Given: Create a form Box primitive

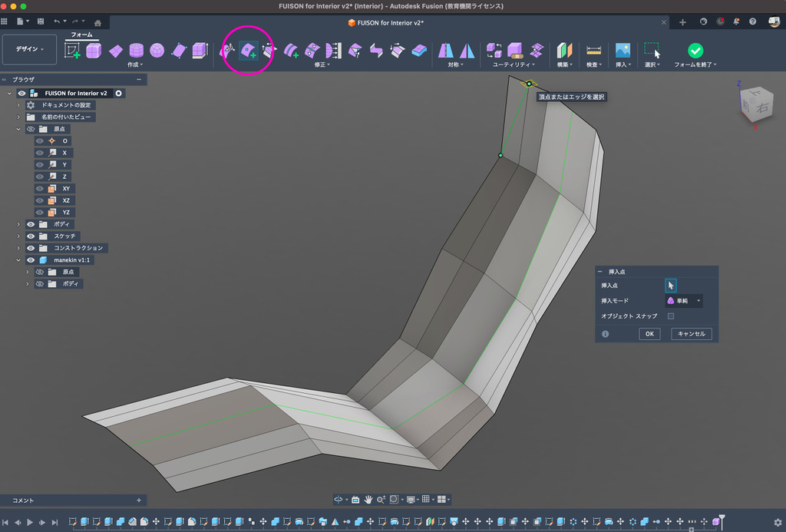Looking at the screenshot, I should coord(94,51).
